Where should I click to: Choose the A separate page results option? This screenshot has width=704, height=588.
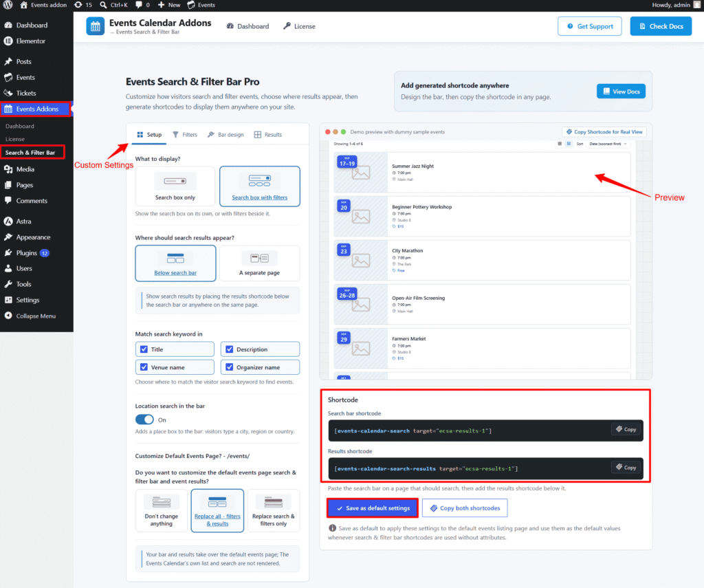point(259,263)
